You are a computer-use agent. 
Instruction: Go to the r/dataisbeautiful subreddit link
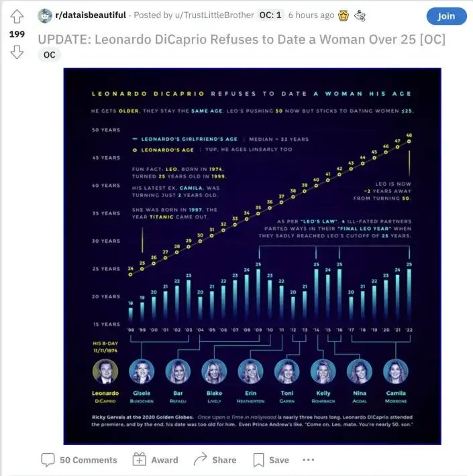(89, 15)
